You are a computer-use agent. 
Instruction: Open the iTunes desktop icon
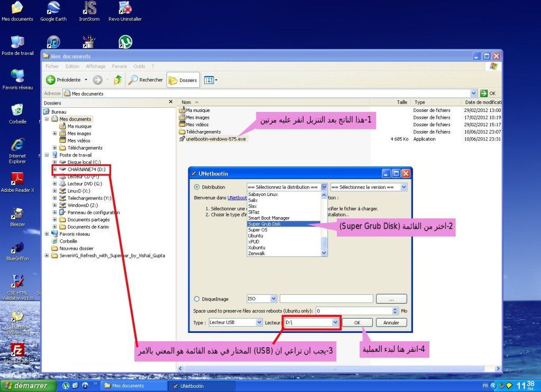coord(53,42)
